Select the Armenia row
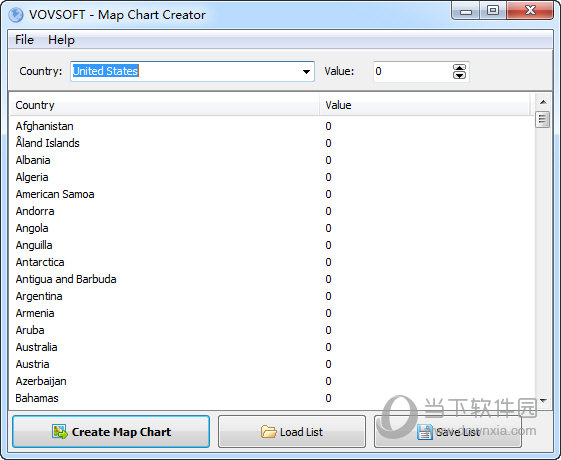Screen dimensions: 561x460 pos(272,313)
